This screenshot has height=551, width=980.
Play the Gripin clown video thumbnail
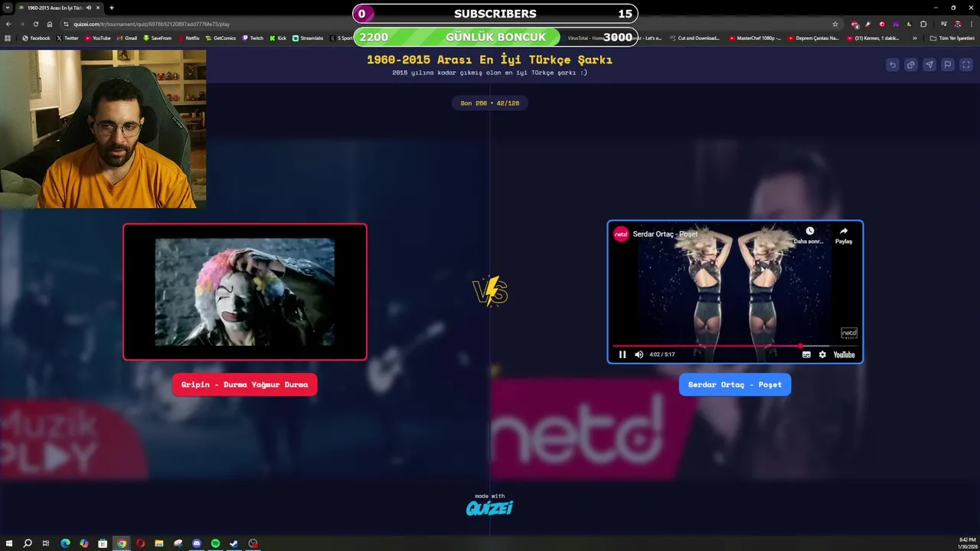pyautogui.click(x=245, y=292)
